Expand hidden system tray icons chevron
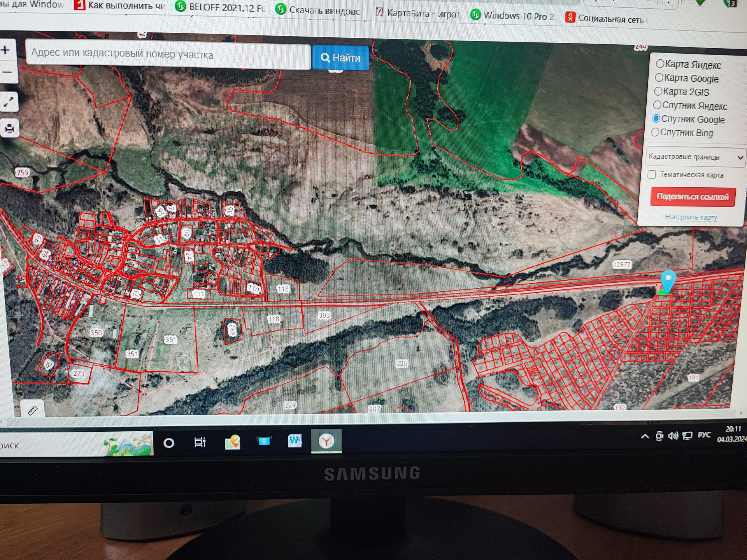This screenshot has height=560, width=747. (x=645, y=436)
